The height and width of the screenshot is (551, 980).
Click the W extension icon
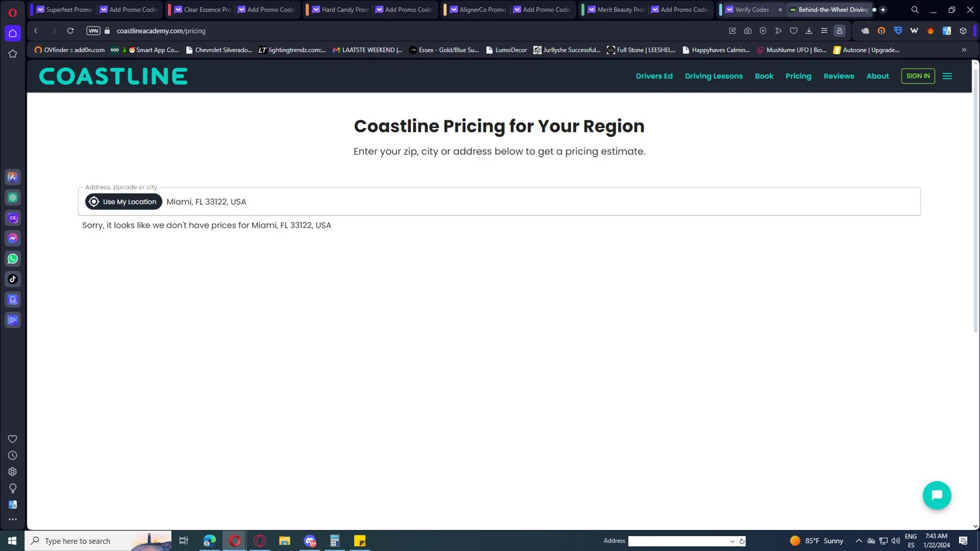point(914,31)
